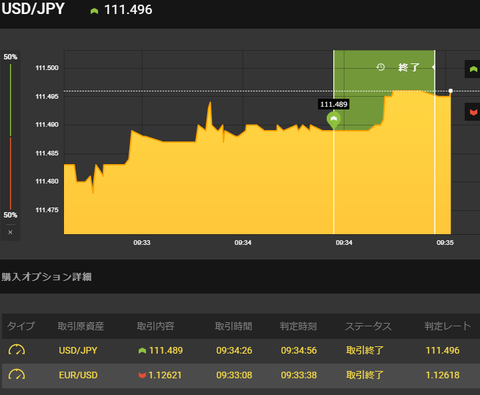Click the 09:33:38 judgment time cell
The width and height of the screenshot is (480, 395).
[x=299, y=375]
